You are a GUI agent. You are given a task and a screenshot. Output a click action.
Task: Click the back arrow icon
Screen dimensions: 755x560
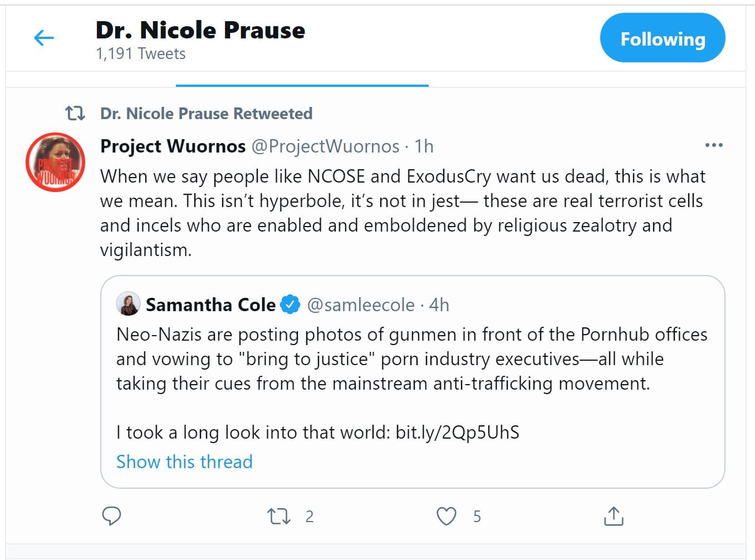tap(44, 38)
